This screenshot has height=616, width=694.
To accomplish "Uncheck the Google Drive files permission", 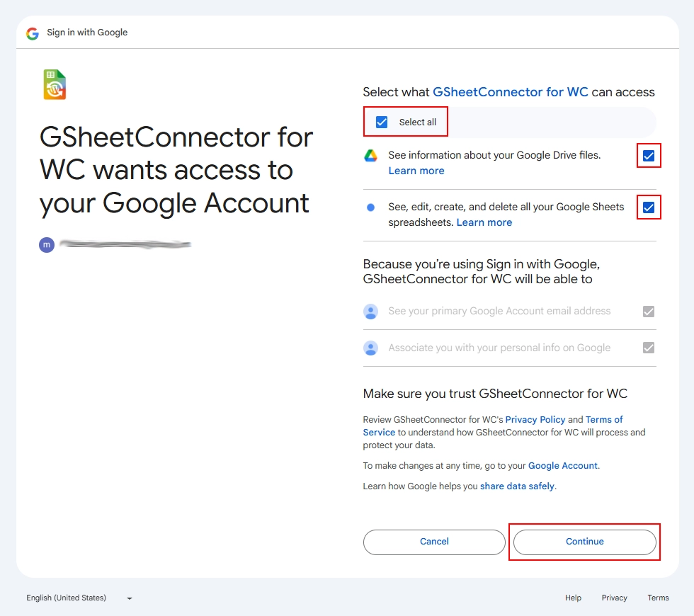I will coord(648,156).
